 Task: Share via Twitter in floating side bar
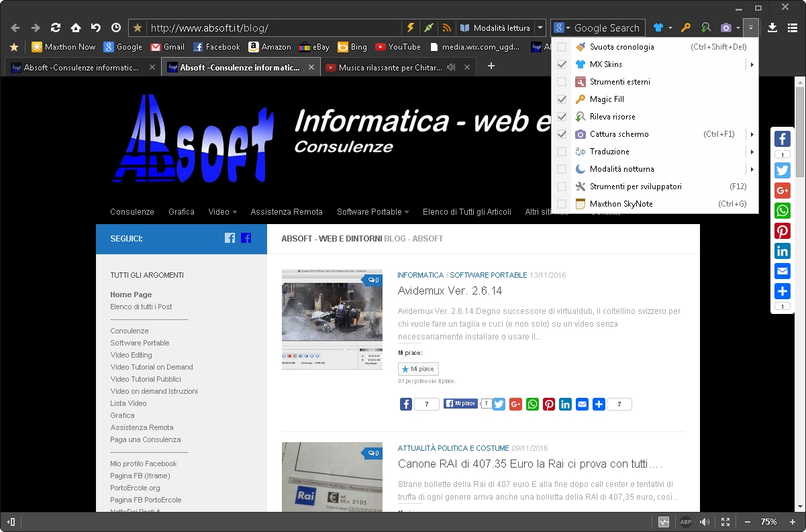(783, 170)
